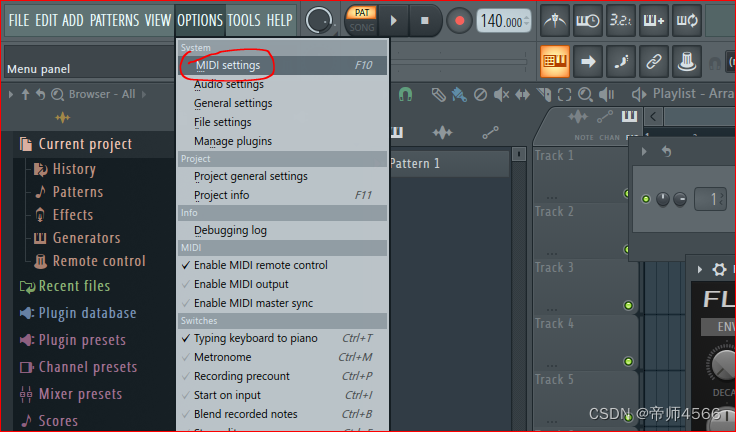
Task: Click the browser undo back-arrow icon
Action: pos(41,94)
